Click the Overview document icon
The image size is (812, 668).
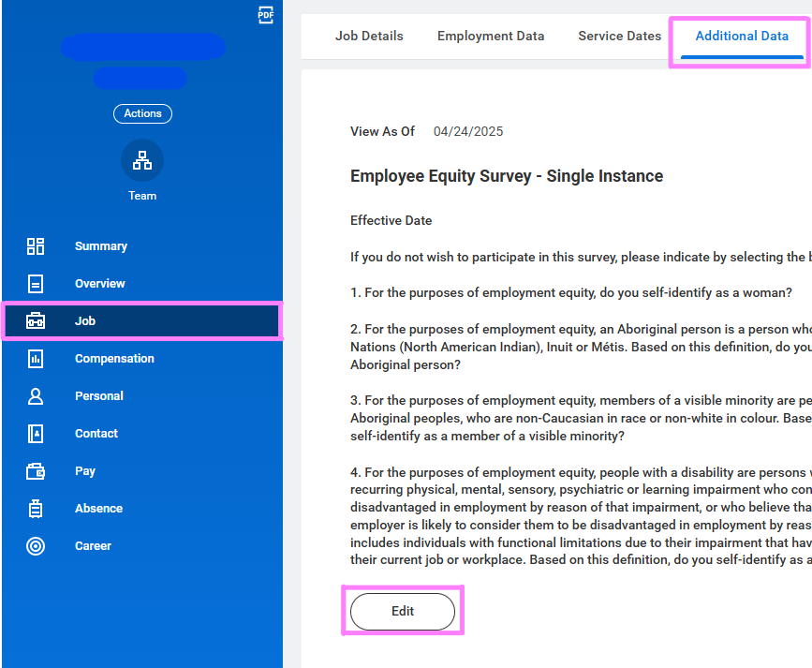(36, 284)
